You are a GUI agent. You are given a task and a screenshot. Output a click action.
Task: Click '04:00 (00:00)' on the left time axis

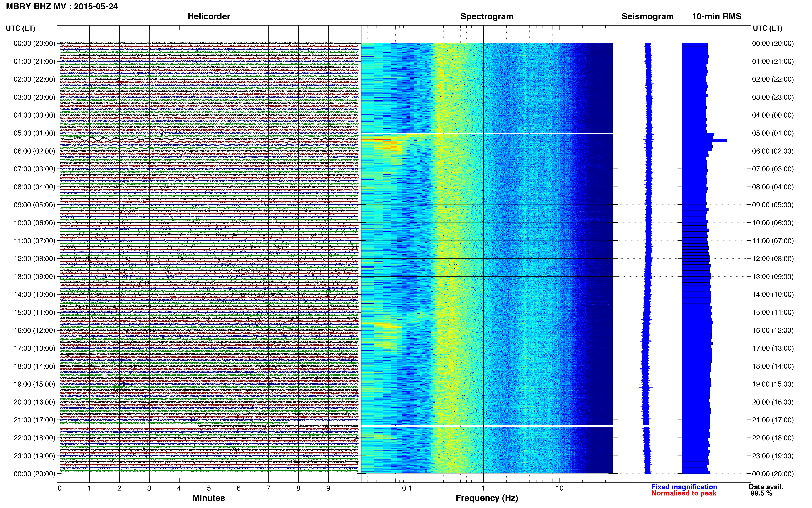click(34, 115)
